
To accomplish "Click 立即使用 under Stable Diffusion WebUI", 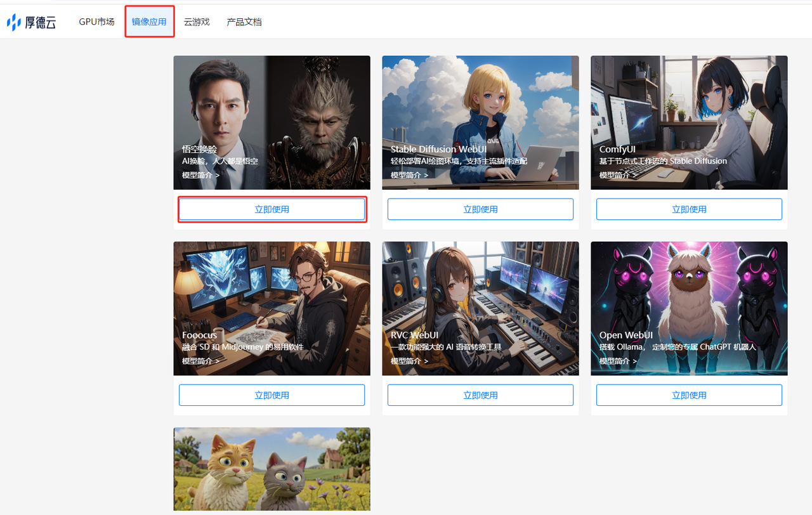I will tap(480, 209).
